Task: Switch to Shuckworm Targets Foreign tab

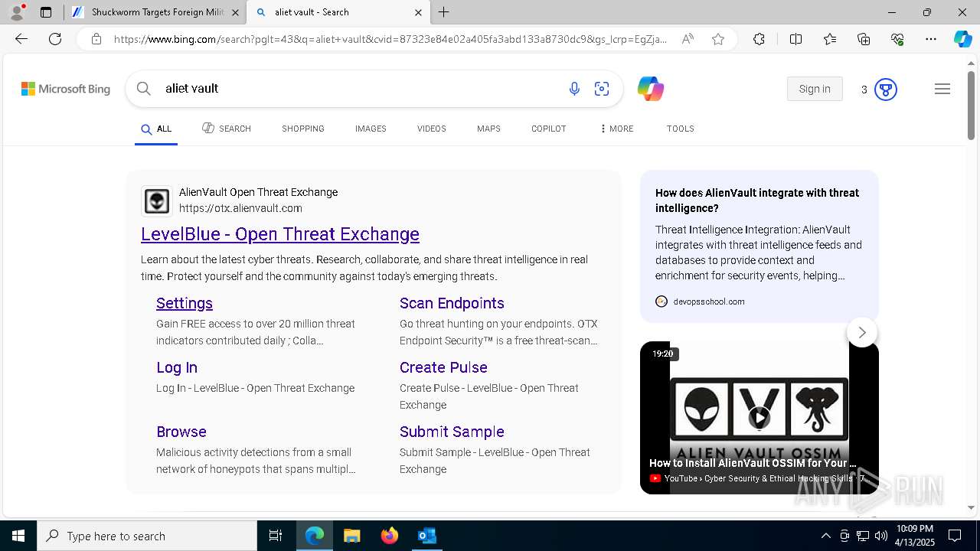Action: (x=157, y=12)
